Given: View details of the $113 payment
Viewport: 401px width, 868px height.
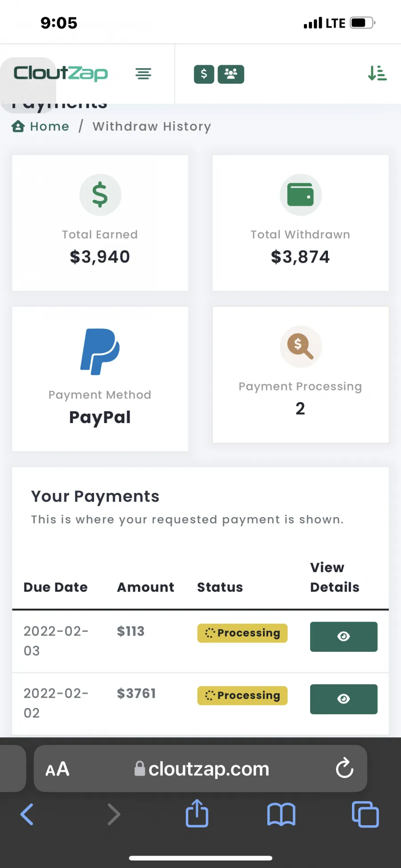Looking at the screenshot, I should click(x=344, y=637).
